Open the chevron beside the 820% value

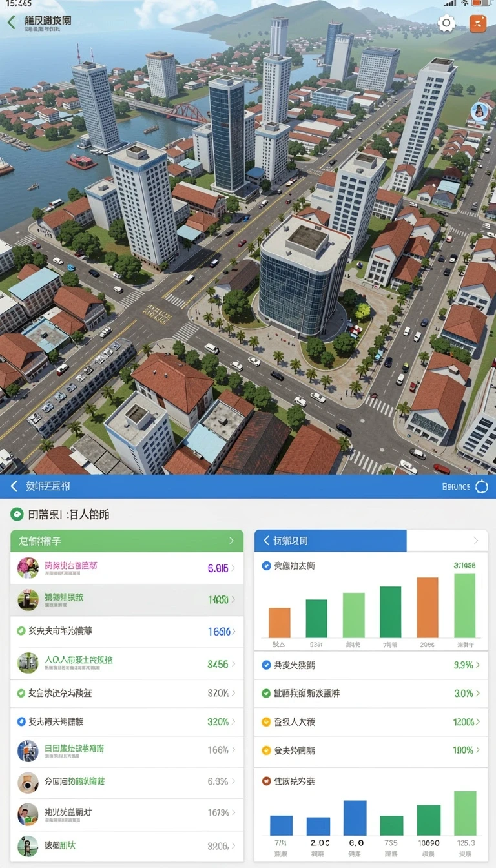click(233, 693)
